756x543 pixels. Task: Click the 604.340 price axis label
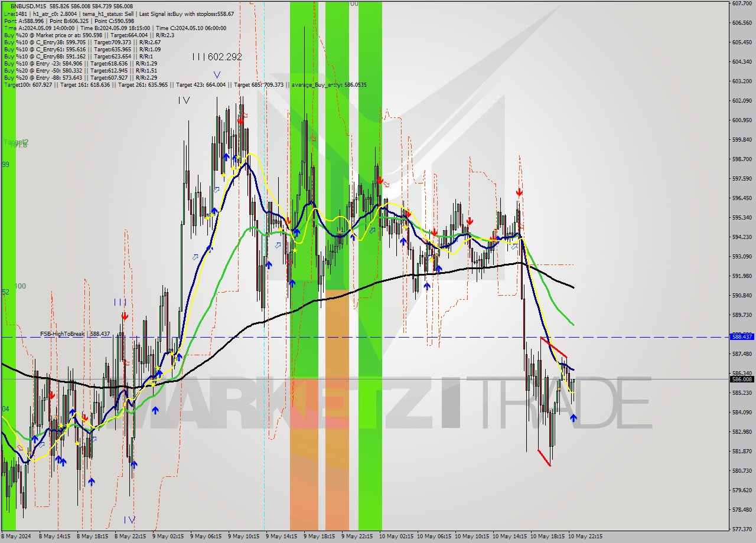tap(742, 61)
